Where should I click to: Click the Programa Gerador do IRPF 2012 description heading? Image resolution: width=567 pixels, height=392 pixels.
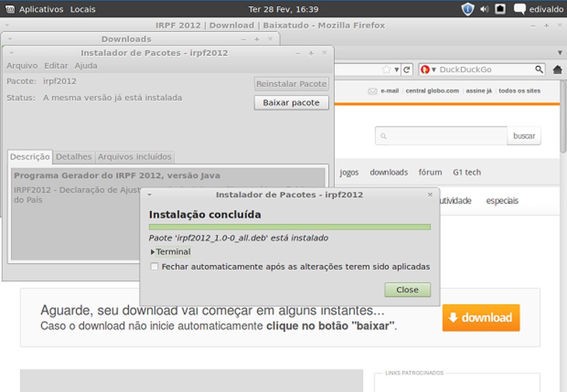coord(117,176)
